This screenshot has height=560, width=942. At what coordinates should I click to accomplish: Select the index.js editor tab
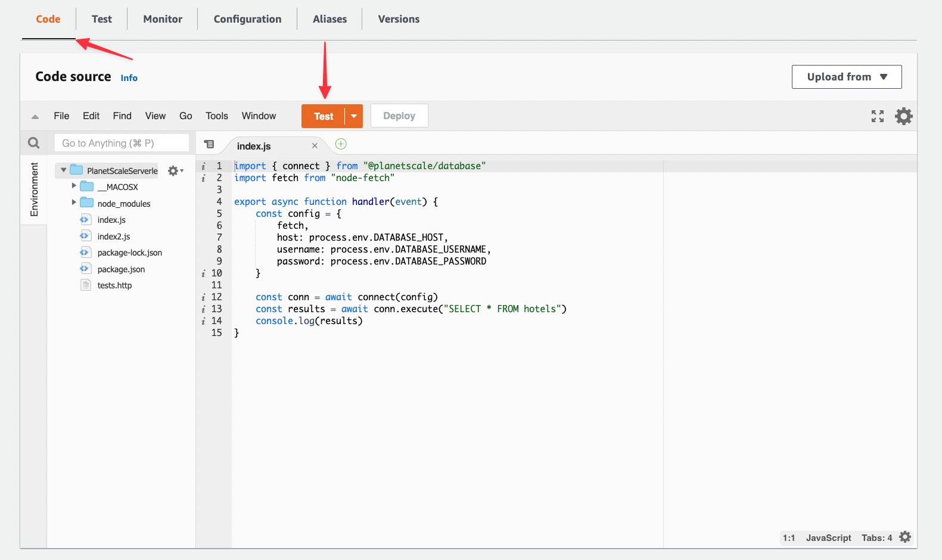click(x=254, y=146)
